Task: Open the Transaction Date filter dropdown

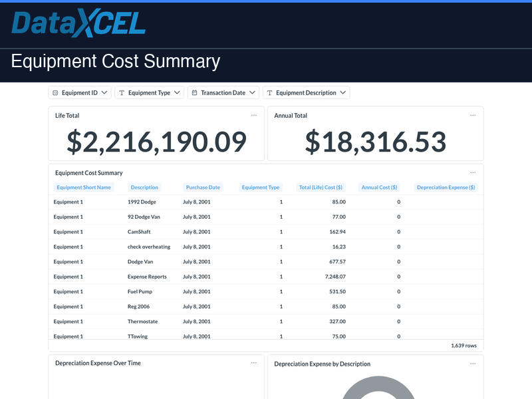Action: (x=252, y=92)
